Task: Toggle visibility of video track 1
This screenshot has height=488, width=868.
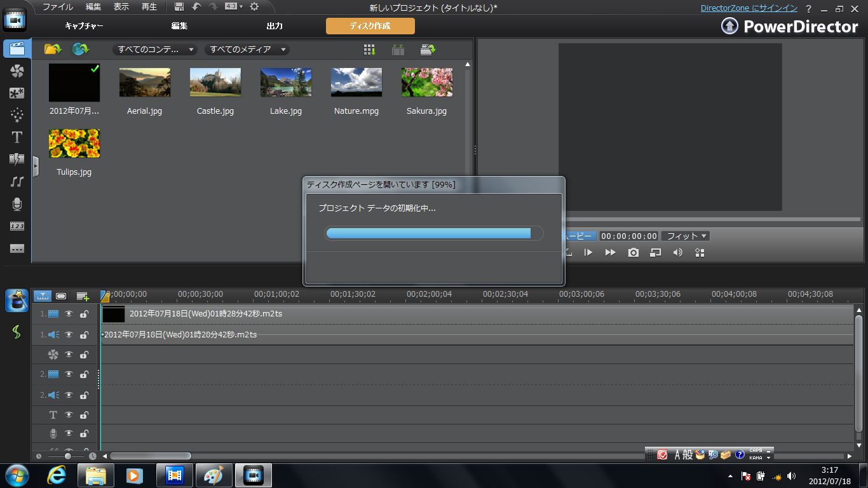Action: tap(69, 314)
